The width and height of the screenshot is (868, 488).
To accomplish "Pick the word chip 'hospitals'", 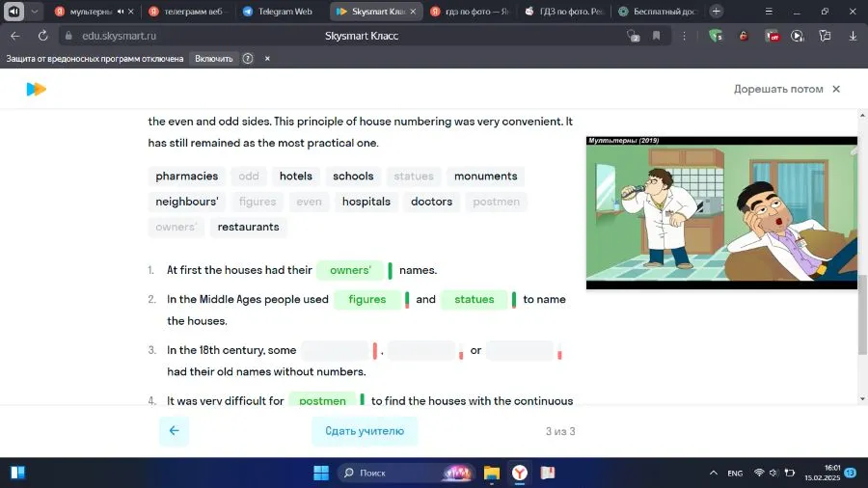I will point(366,202).
